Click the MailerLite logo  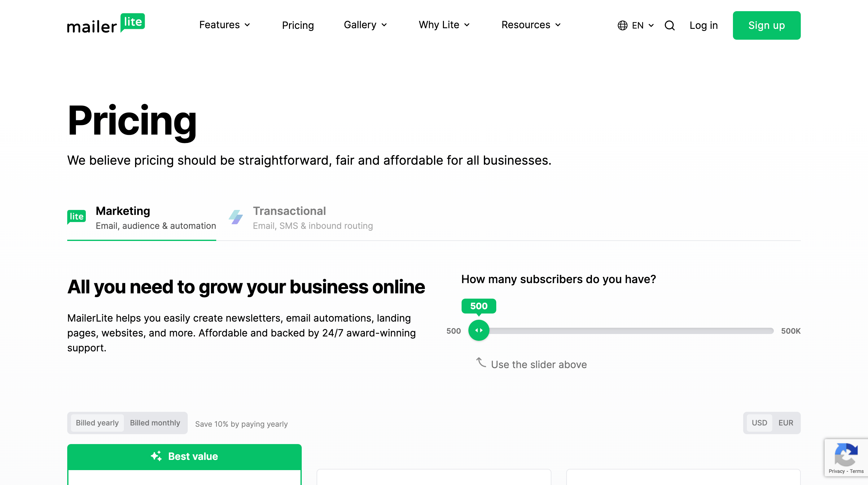(106, 24)
